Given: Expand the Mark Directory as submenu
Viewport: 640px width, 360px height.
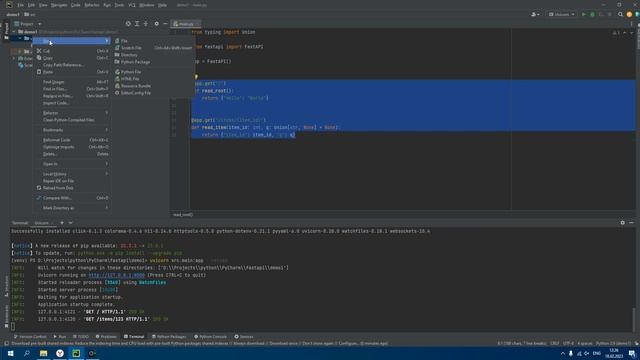Looking at the screenshot, I should click(72, 208).
